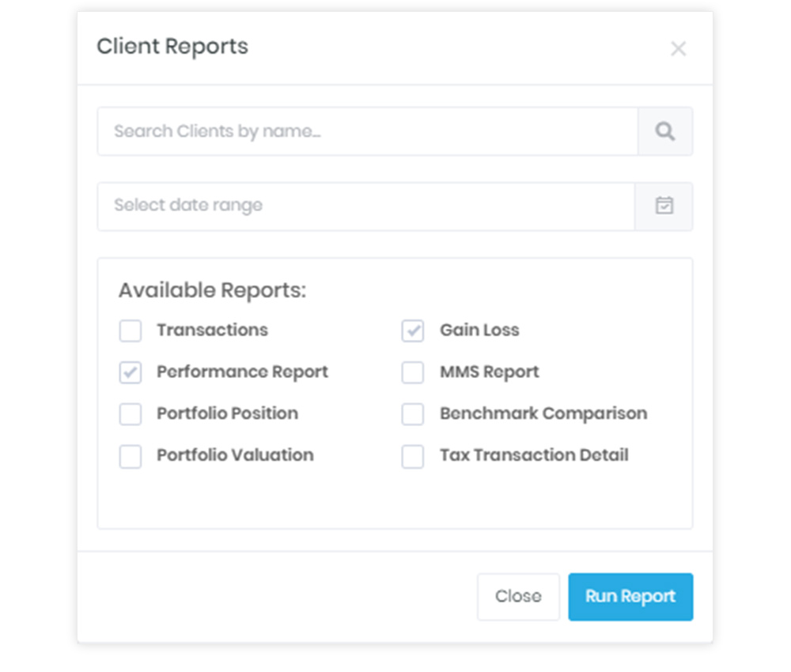Focus the Search Clients by name field
Screen dimensions: 791x672
click(367, 131)
